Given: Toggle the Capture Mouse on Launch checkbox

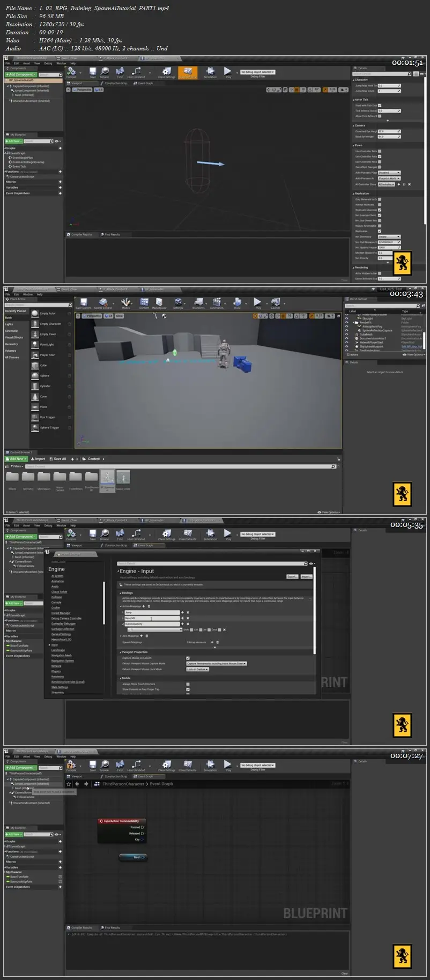Looking at the screenshot, I should pos(188,658).
